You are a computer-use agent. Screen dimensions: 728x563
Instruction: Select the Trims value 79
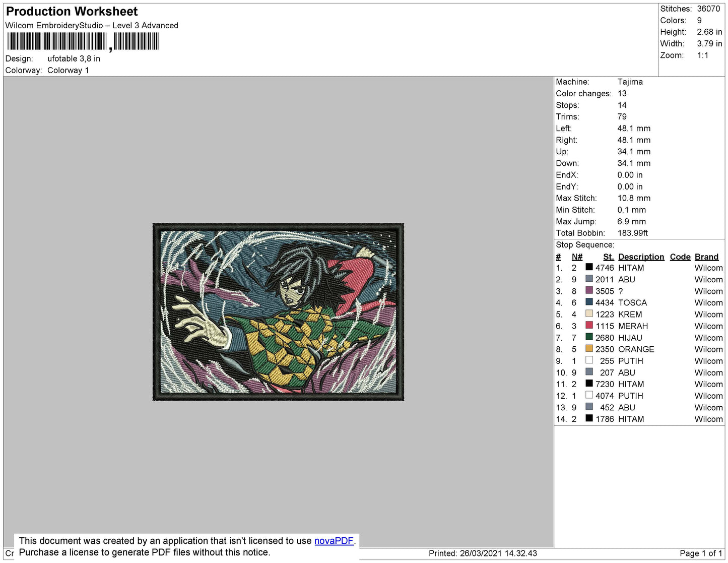click(x=622, y=116)
